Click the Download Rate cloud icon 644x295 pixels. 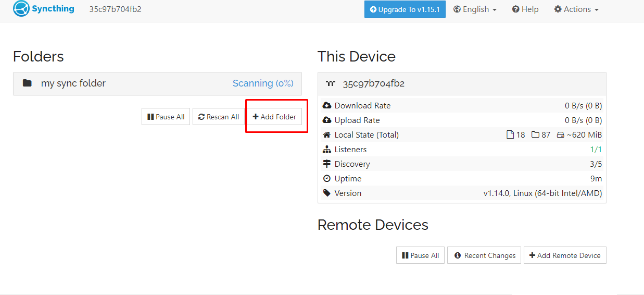(x=327, y=105)
